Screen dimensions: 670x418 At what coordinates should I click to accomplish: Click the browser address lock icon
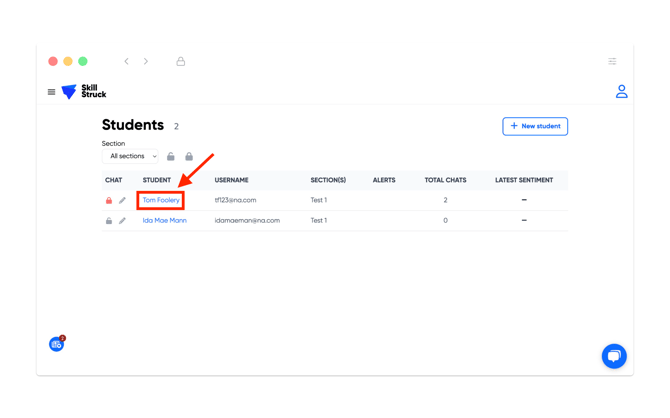click(x=181, y=61)
